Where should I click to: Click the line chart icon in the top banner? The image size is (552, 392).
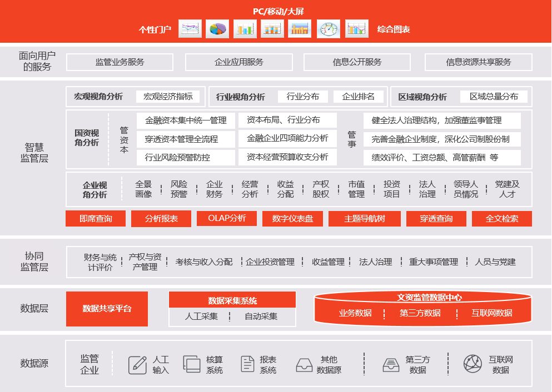190,29
